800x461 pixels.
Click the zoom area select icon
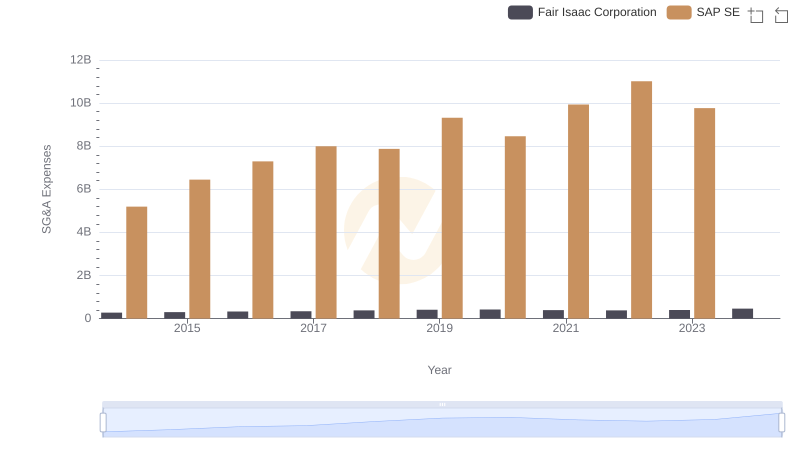point(756,15)
